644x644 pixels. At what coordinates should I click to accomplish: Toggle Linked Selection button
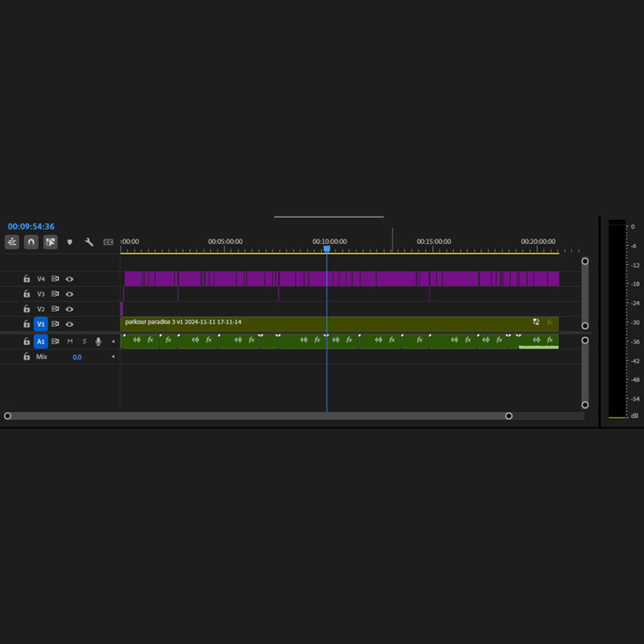[x=50, y=242]
